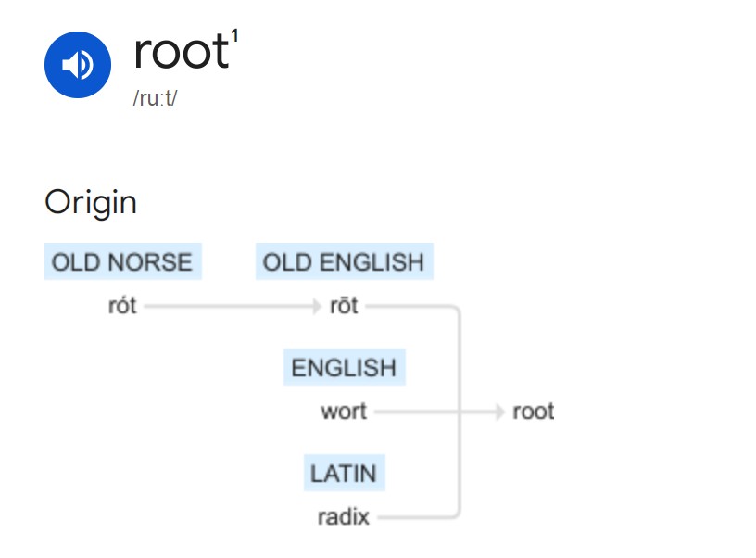The image size is (756, 558).
Task: Click the final word "root" in diagram
Action: (x=534, y=412)
